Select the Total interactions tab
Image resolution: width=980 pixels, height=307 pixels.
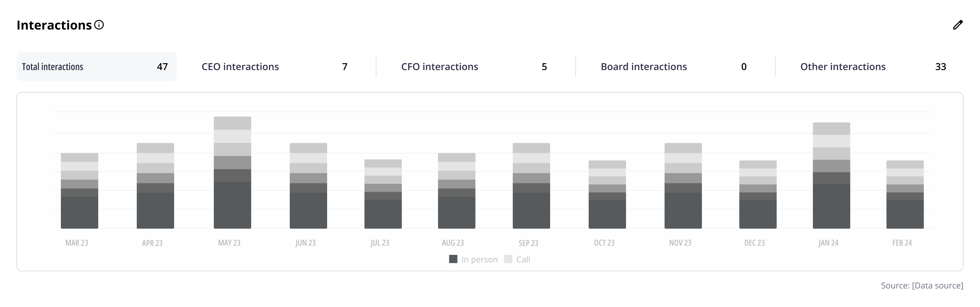(96, 67)
